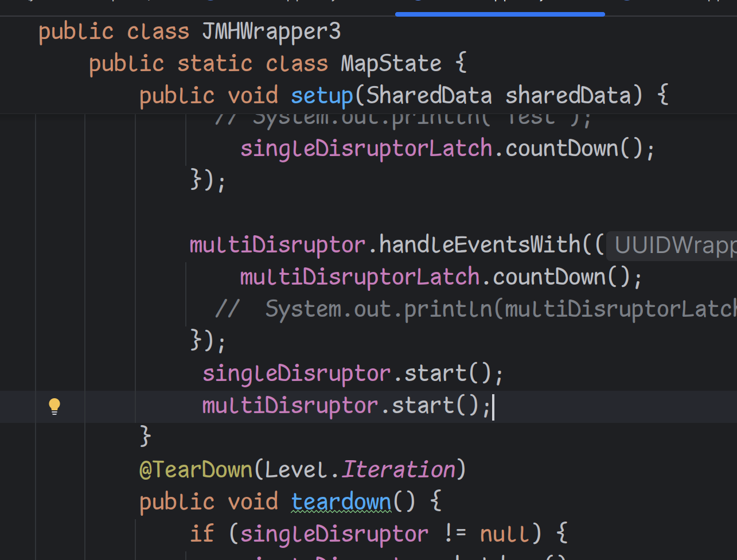Click multiDisruptorLatch in the countDown call
This screenshot has height=560, width=737.
(360, 277)
